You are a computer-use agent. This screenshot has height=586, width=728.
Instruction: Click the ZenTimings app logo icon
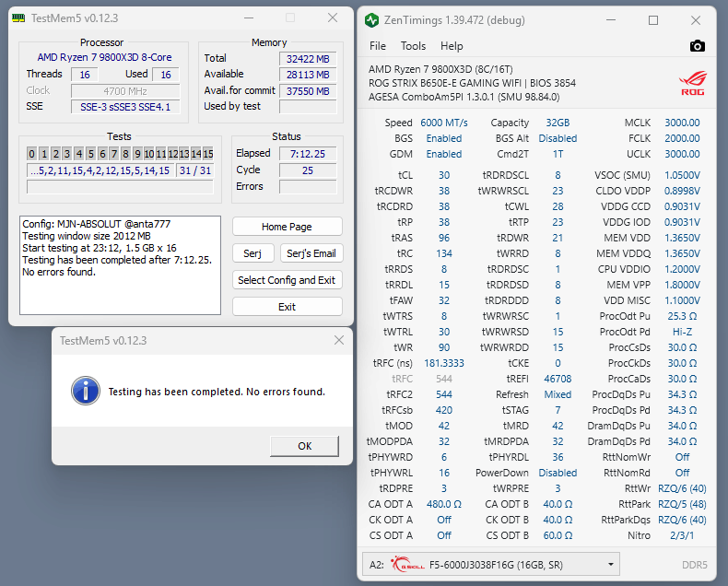[372, 20]
